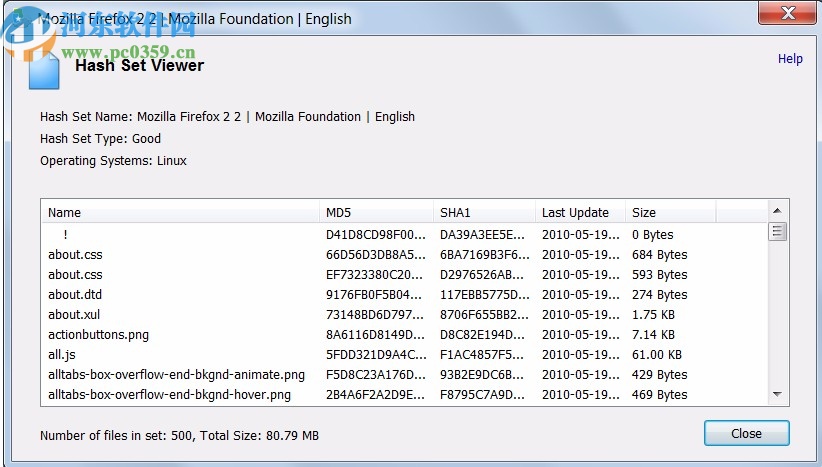Click SHA1 value D8C82E194D...
The image size is (822, 467).
482,334
